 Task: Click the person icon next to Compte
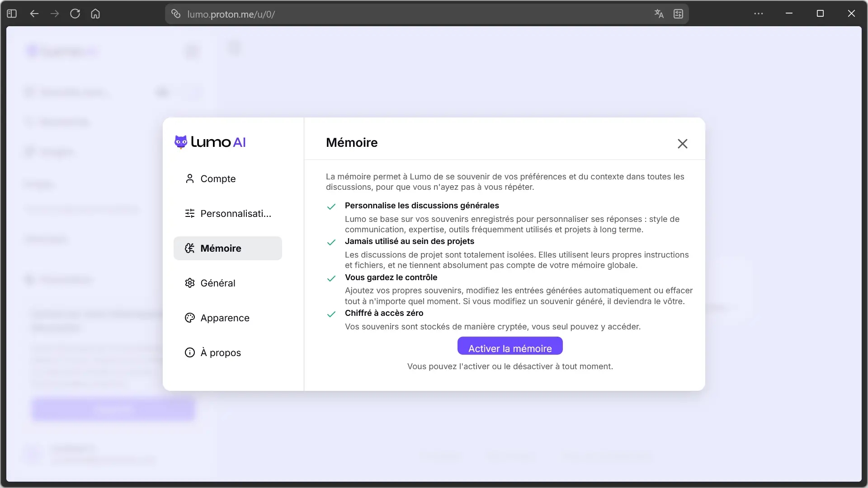click(190, 178)
